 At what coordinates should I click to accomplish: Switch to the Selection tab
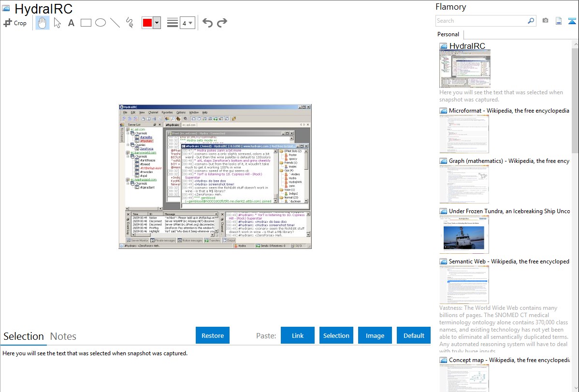pos(24,336)
